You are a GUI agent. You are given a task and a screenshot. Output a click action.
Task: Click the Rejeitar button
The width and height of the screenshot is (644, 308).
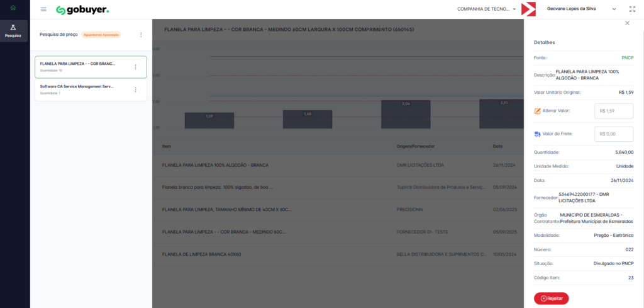[551, 298]
